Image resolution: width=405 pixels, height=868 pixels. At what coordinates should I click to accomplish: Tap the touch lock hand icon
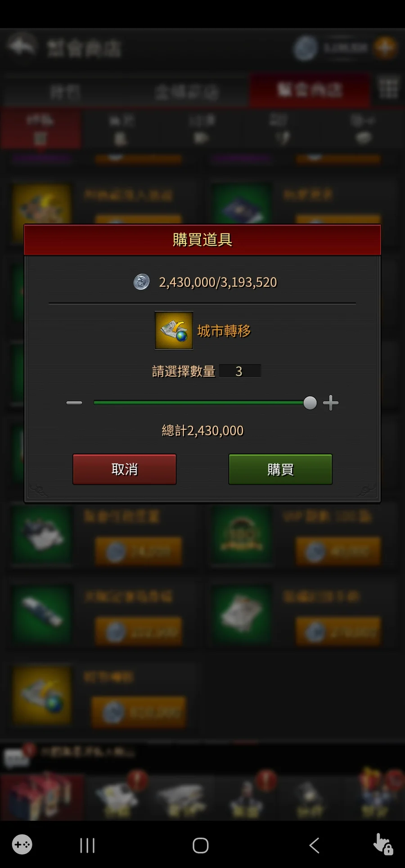click(383, 844)
